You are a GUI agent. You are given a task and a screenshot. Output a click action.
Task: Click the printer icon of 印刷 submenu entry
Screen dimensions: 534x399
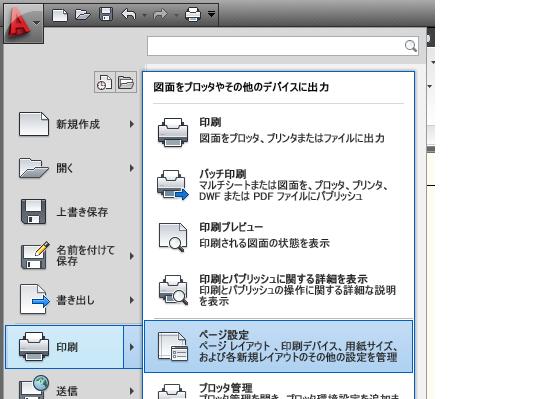click(173, 132)
